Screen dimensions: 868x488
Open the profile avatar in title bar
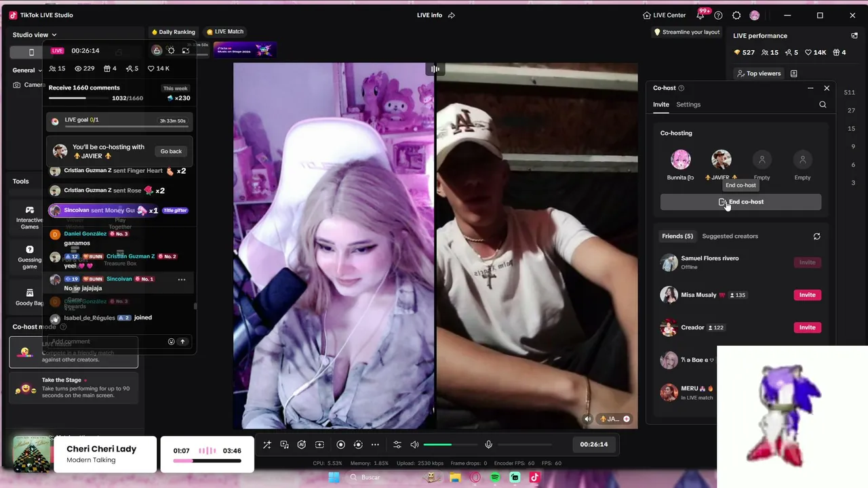(x=755, y=16)
